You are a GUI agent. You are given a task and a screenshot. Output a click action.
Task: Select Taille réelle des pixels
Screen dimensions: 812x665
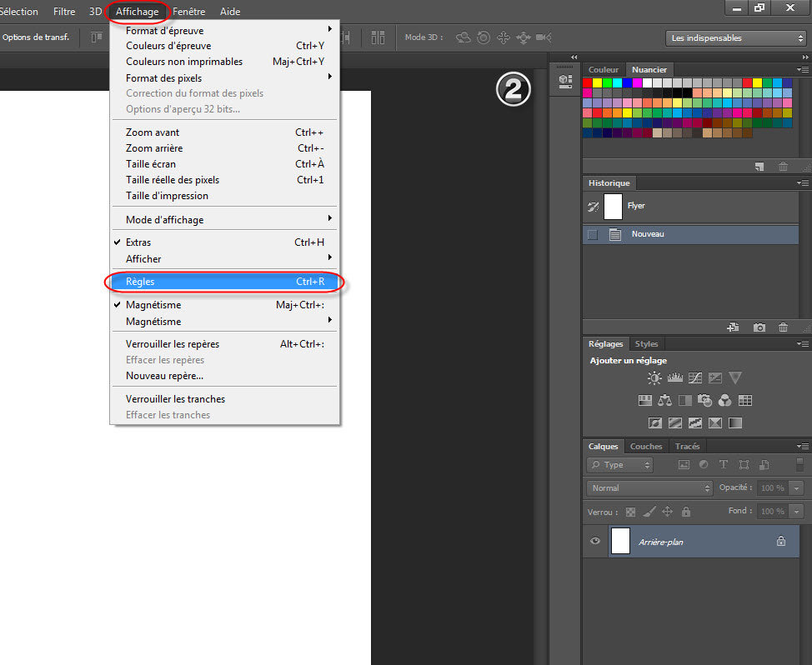(225, 179)
